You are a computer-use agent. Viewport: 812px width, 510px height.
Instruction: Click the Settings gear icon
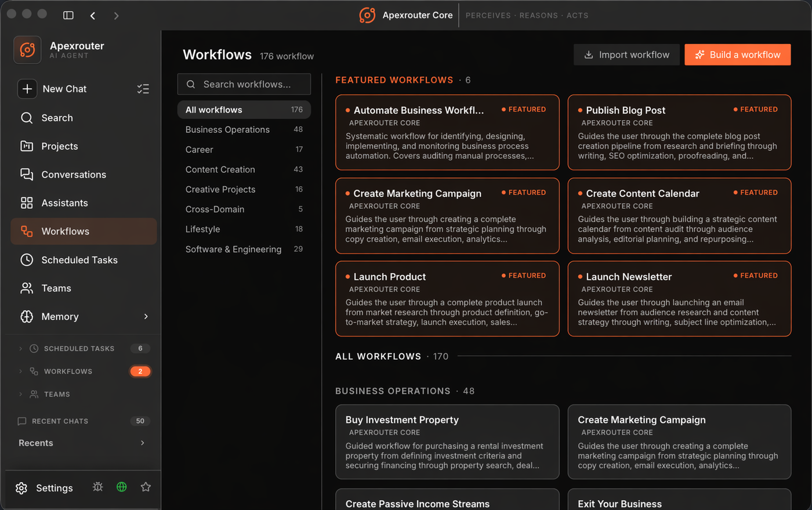pos(21,488)
